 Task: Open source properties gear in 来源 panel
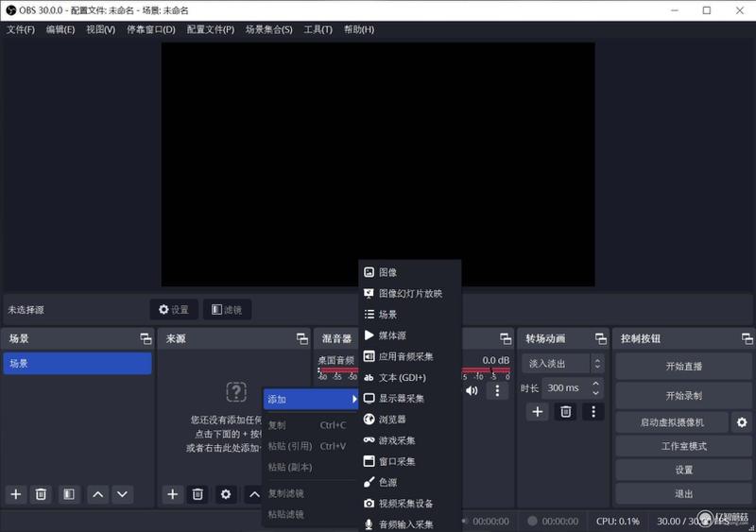pyautogui.click(x=226, y=494)
